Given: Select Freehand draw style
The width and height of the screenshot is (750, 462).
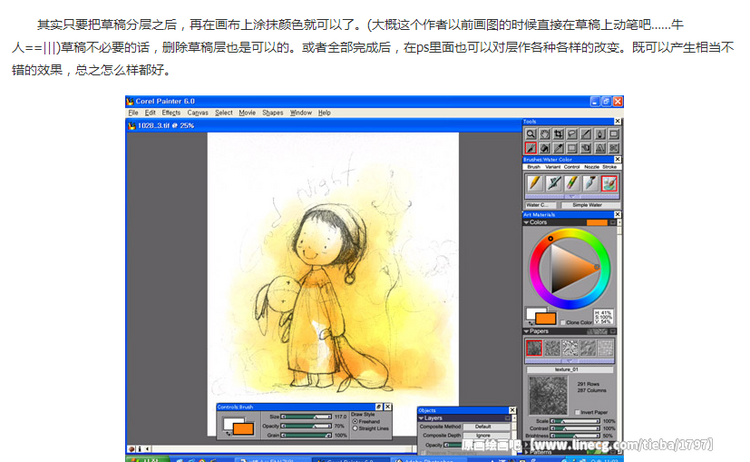Looking at the screenshot, I should pos(355,422).
